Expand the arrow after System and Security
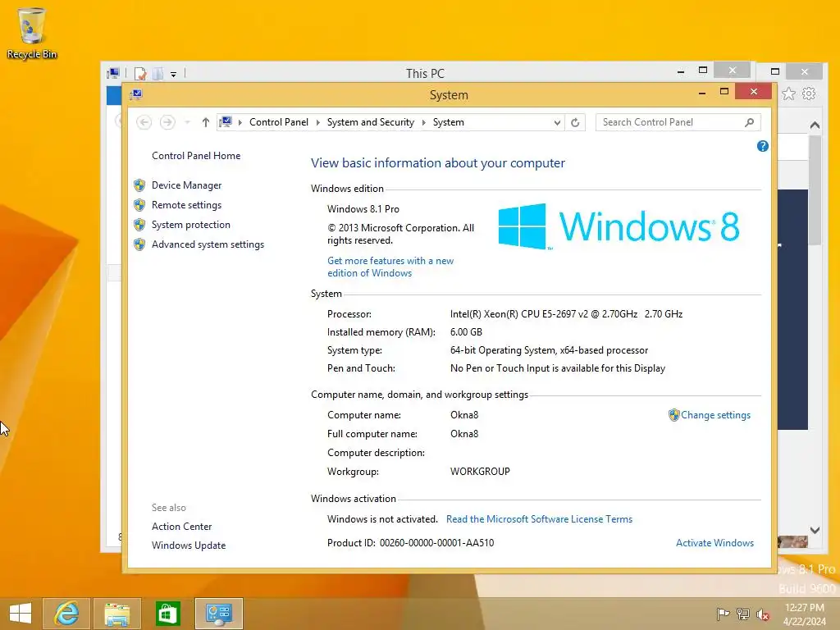The width and height of the screenshot is (840, 630). (x=424, y=123)
